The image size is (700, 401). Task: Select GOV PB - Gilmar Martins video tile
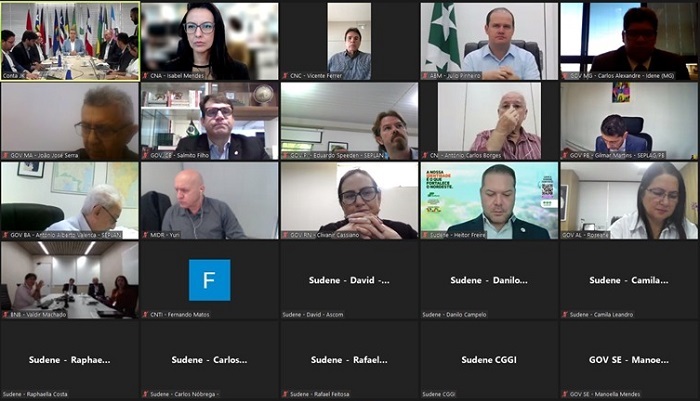point(629,121)
